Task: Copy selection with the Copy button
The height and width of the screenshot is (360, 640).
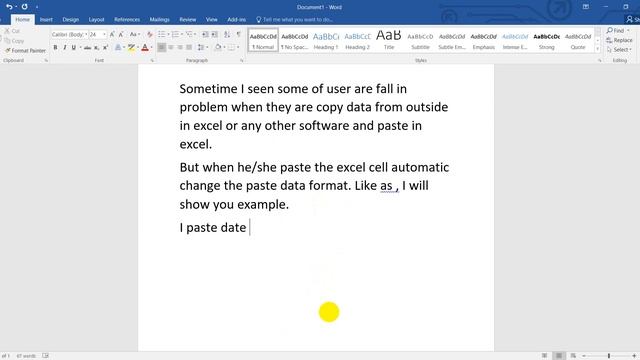Action: [14, 41]
